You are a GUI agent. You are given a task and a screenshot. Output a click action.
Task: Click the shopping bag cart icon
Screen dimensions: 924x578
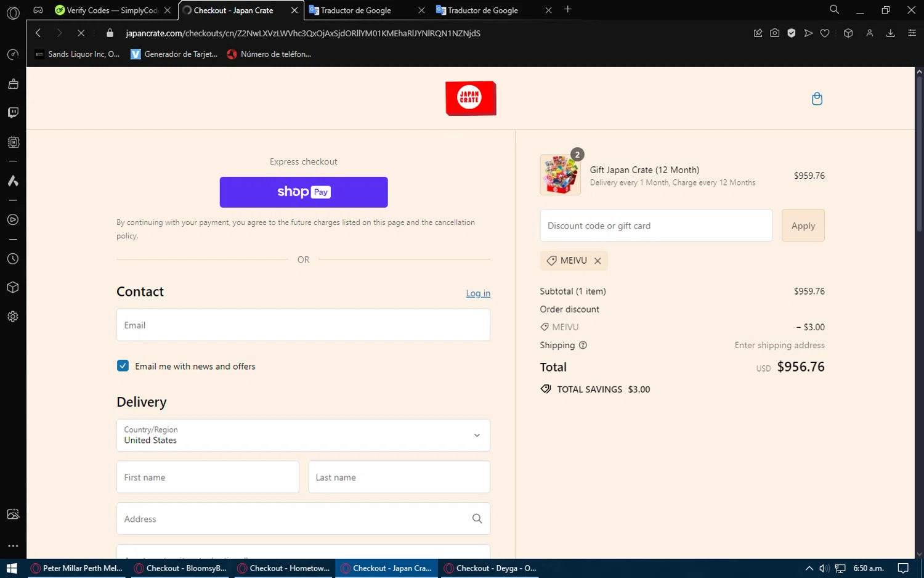(817, 99)
